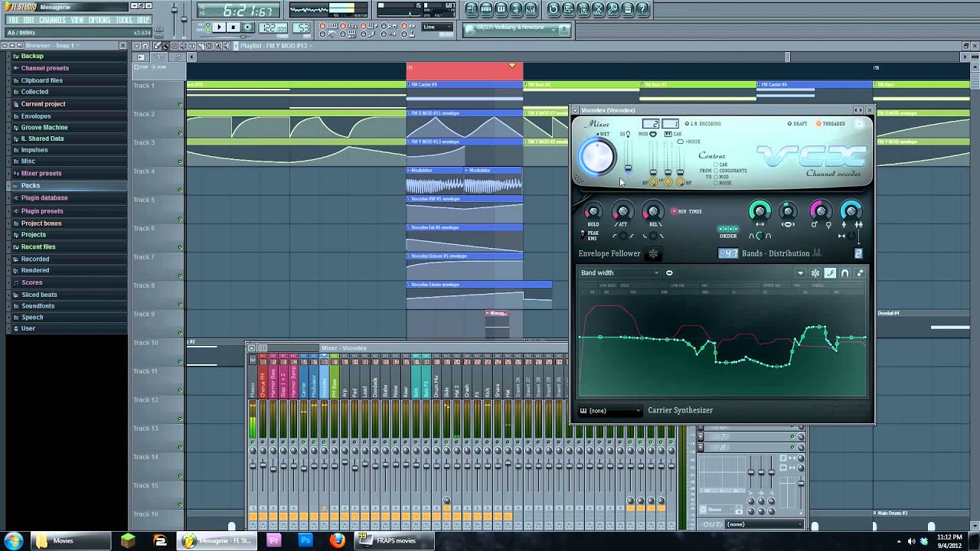Open Firefox from the Windows taskbar

click(337, 540)
